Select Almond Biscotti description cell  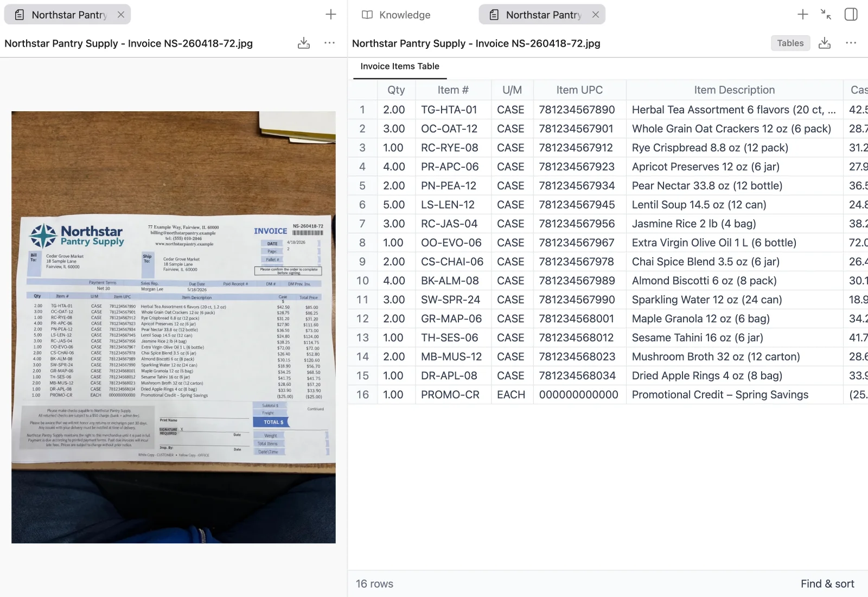click(x=735, y=281)
